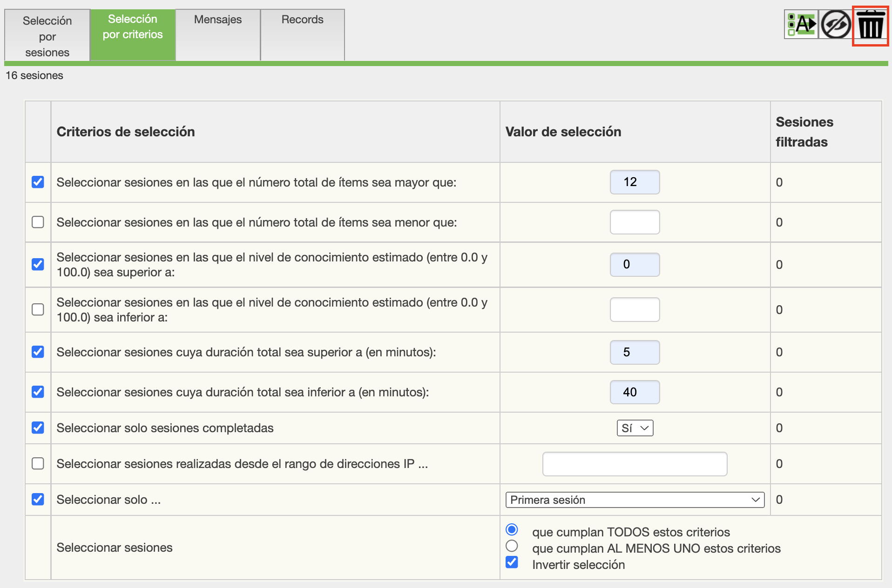
Task: Click the trash can delete icon
Action: coord(870,26)
